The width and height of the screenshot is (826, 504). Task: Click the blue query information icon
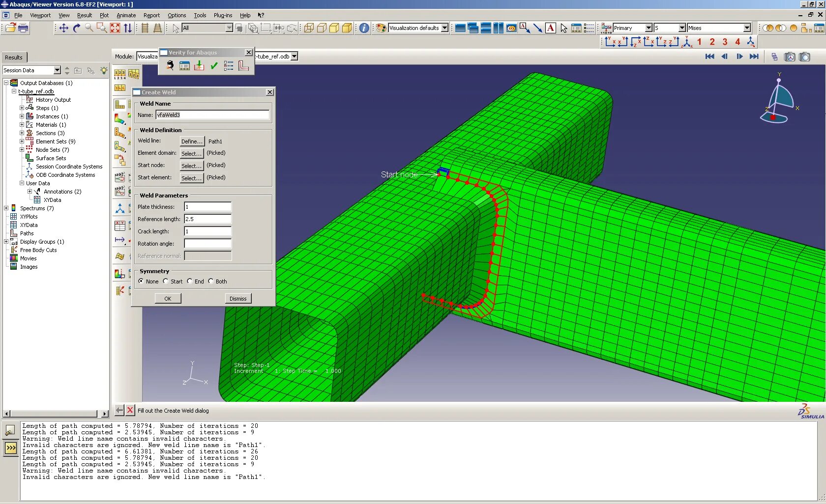tap(364, 28)
